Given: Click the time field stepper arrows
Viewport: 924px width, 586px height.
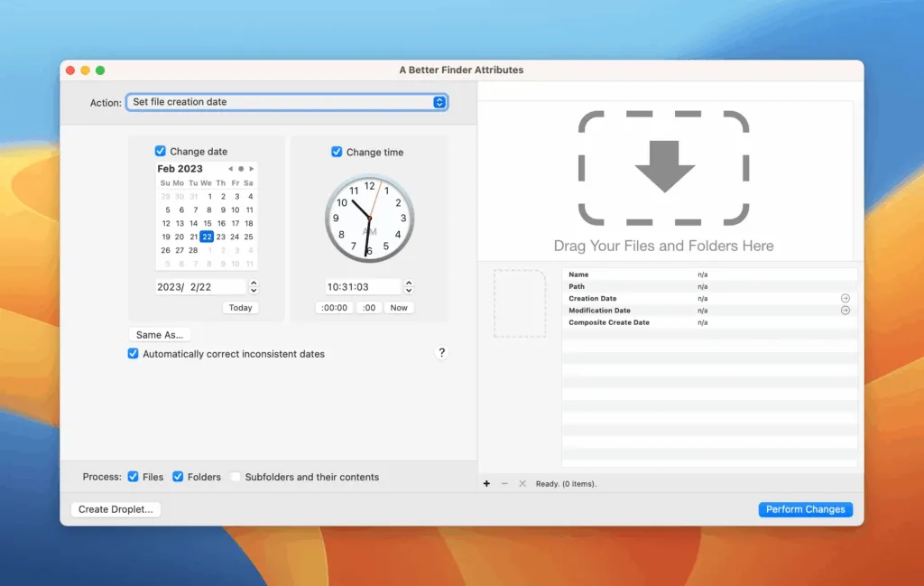Looking at the screenshot, I should pyautogui.click(x=409, y=286).
